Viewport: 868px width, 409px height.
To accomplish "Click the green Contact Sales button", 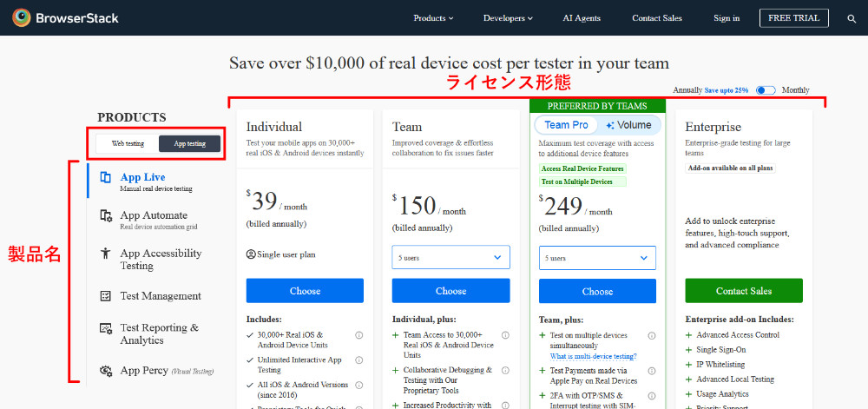I will (744, 291).
